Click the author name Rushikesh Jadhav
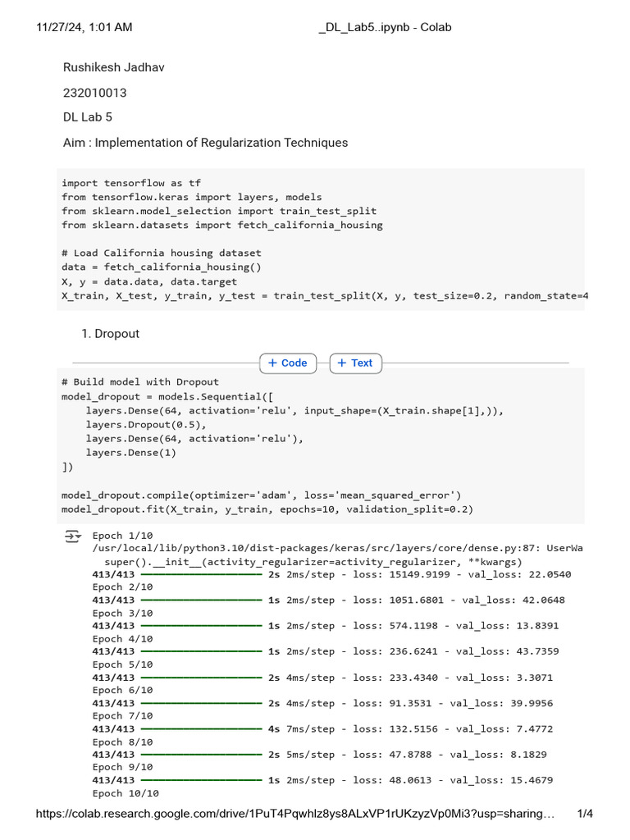 click(x=113, y=67)
